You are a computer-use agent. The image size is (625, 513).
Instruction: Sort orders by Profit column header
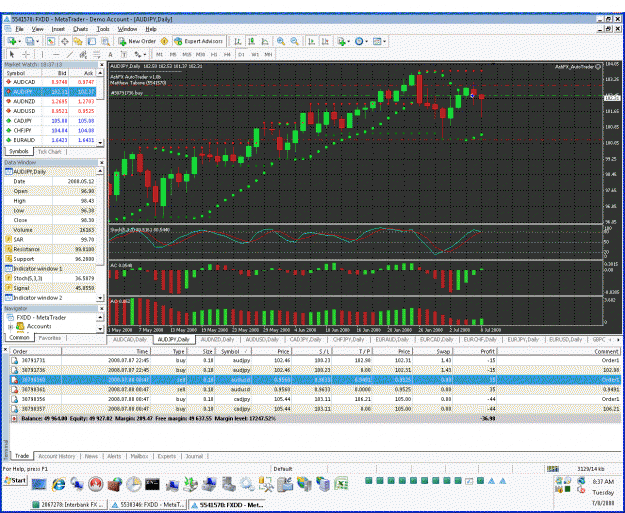tap(475, 351)
